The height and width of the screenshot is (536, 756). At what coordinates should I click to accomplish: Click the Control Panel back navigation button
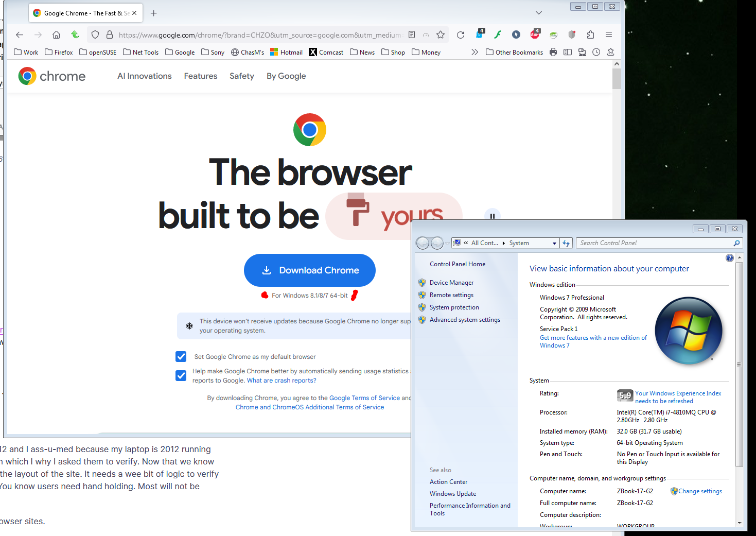click(x=423, y=243)
